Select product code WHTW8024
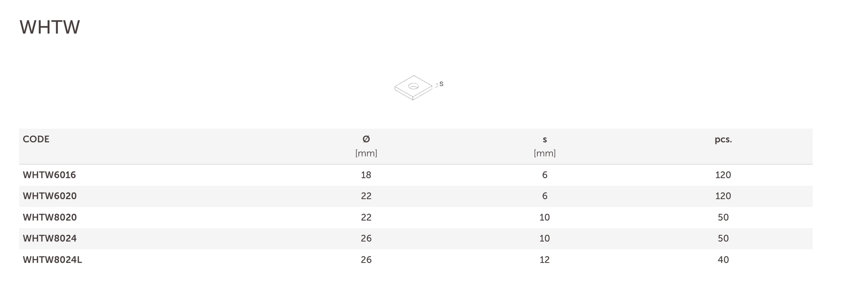 point(50,238)
